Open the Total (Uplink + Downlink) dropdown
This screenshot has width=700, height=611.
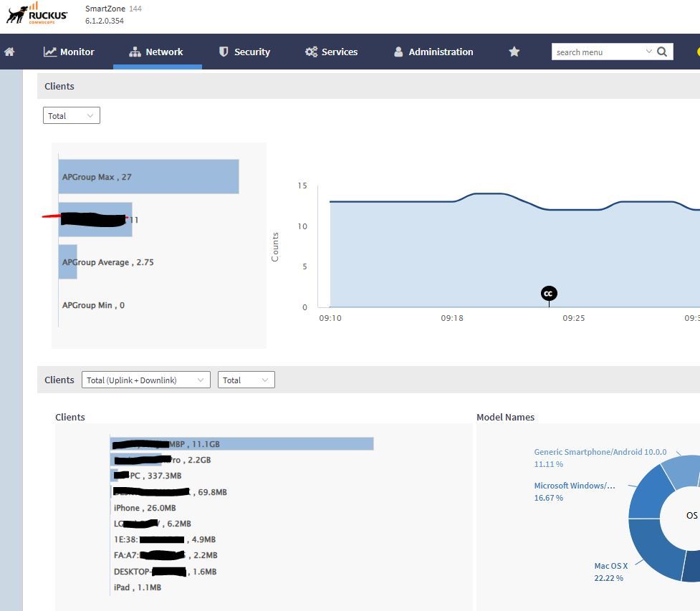146,380
